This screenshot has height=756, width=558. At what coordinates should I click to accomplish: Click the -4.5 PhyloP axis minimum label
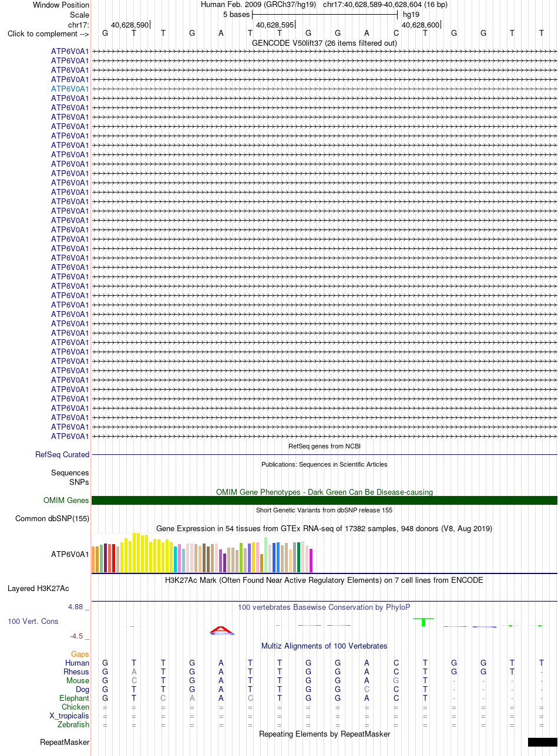click(79, 636)
